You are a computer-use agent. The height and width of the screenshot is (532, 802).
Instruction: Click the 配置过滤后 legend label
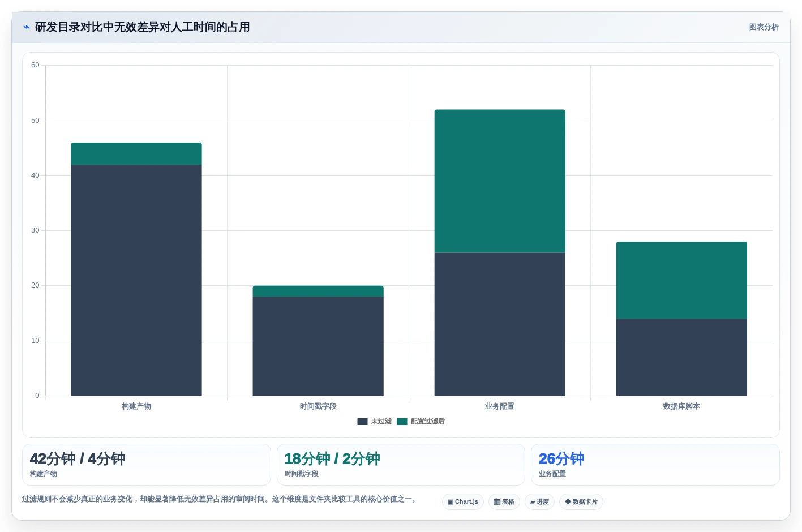(x=428, y=422)
